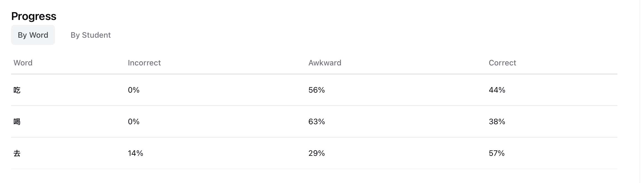Click the 38% correct value for 喝
644x183 pixels.
[x=497, y=122]
